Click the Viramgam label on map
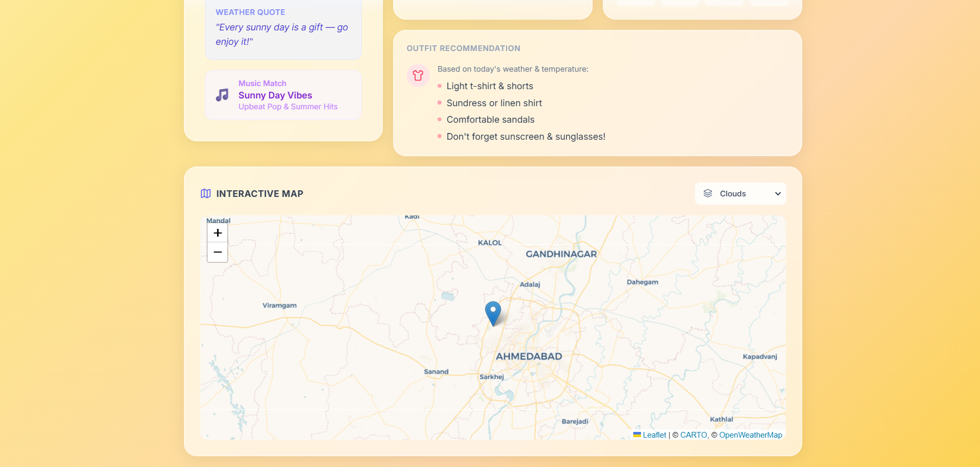The width and height of the screenshot is (980, 467). point(279,305)
